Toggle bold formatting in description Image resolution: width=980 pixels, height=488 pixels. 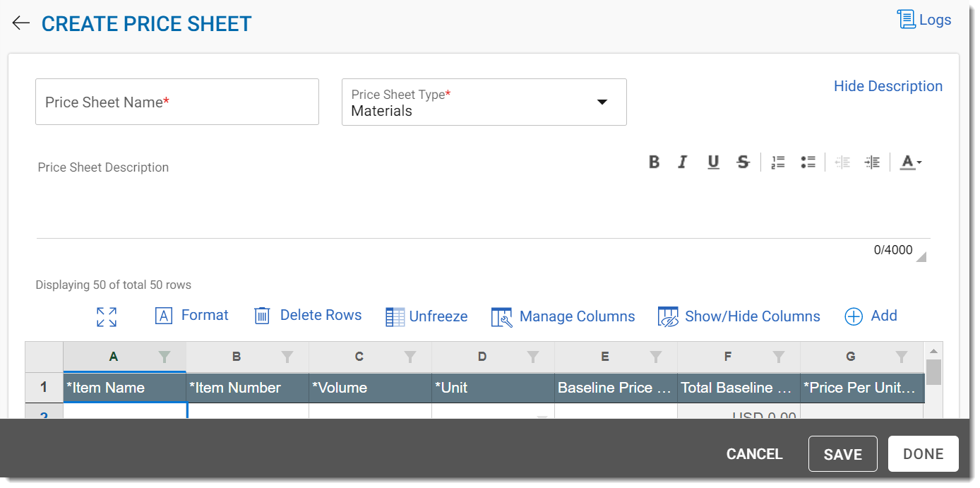(x=654, y=162)
